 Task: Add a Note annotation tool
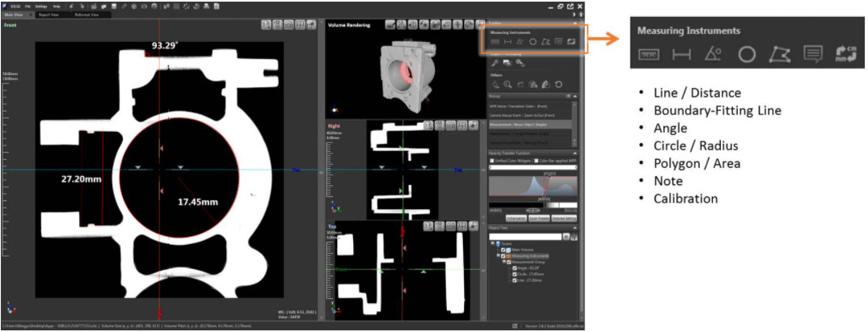[558, 41]
